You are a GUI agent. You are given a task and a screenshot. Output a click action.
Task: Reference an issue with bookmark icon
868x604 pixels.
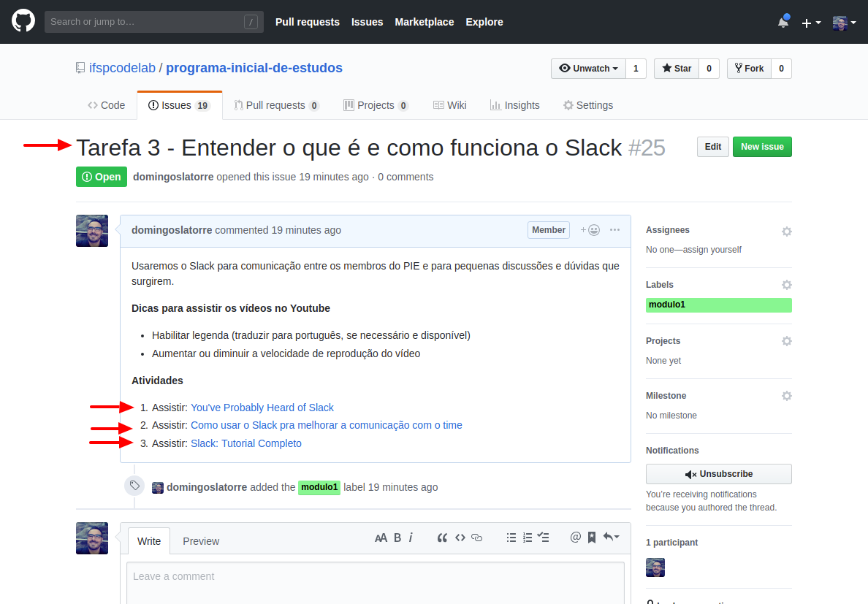tap(592, 538)
